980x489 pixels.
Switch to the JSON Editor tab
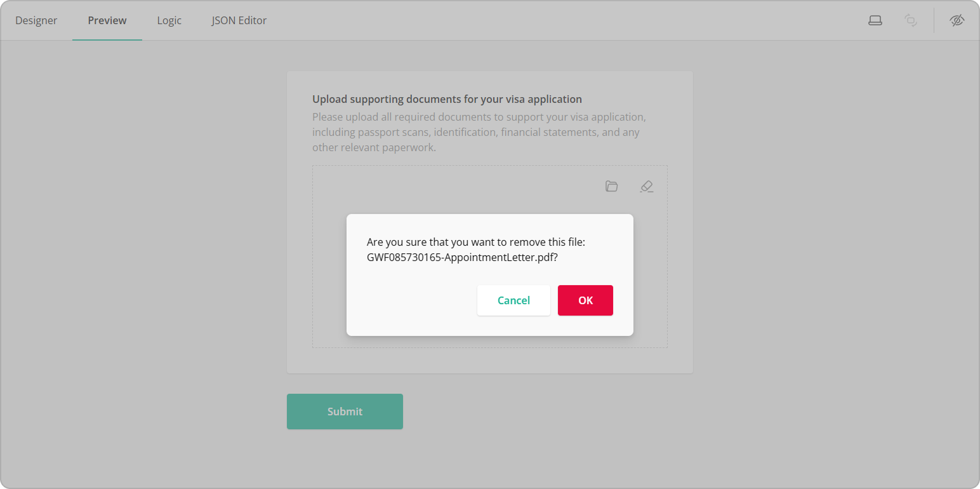239,20
